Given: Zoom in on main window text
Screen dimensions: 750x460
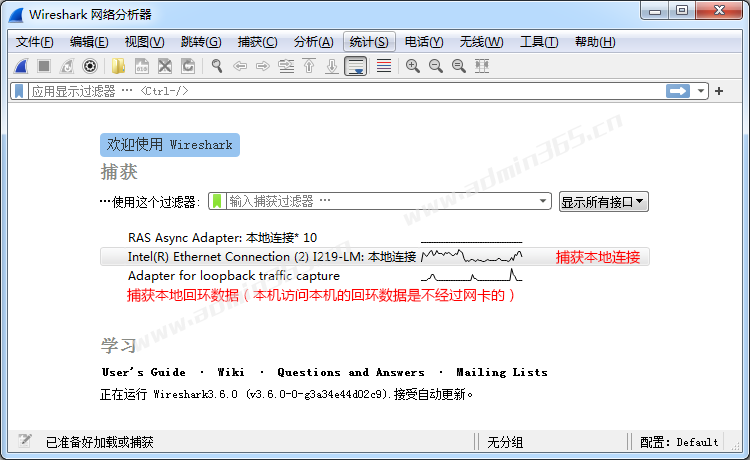Looking at the screenshot, I should (x=412, y=66).
